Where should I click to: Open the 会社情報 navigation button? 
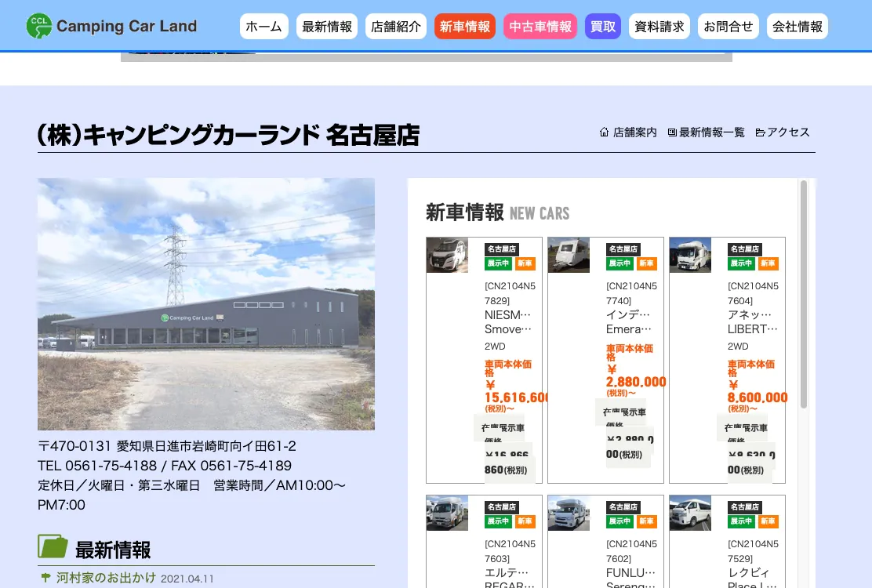(798, 26)
